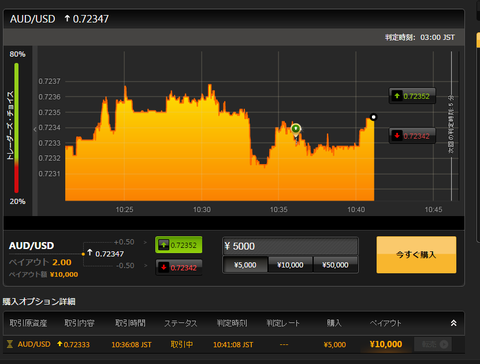This screenshot has width=480, height=364.
Task: Click the yellow 今すぐ購入 buy button
Action: (x=416, y=255)
